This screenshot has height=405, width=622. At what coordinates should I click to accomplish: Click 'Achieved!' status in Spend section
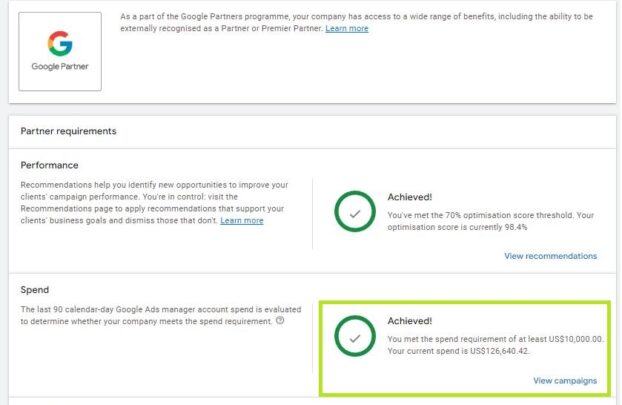click(x=410, y=321)
